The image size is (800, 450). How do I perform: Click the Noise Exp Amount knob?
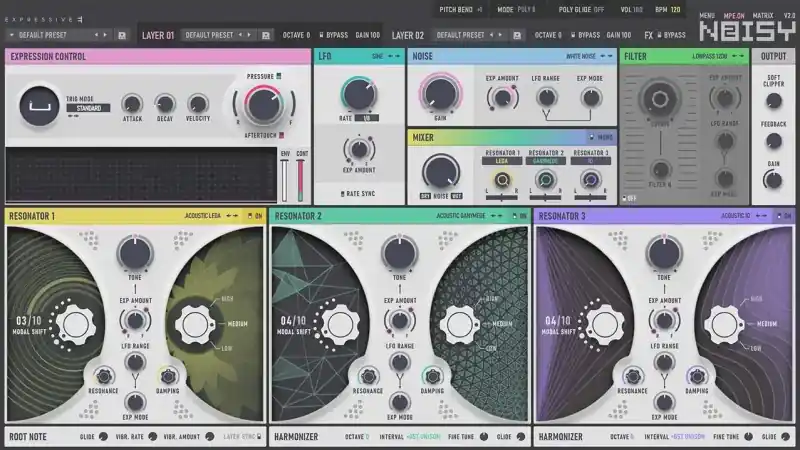click(503, 97)
